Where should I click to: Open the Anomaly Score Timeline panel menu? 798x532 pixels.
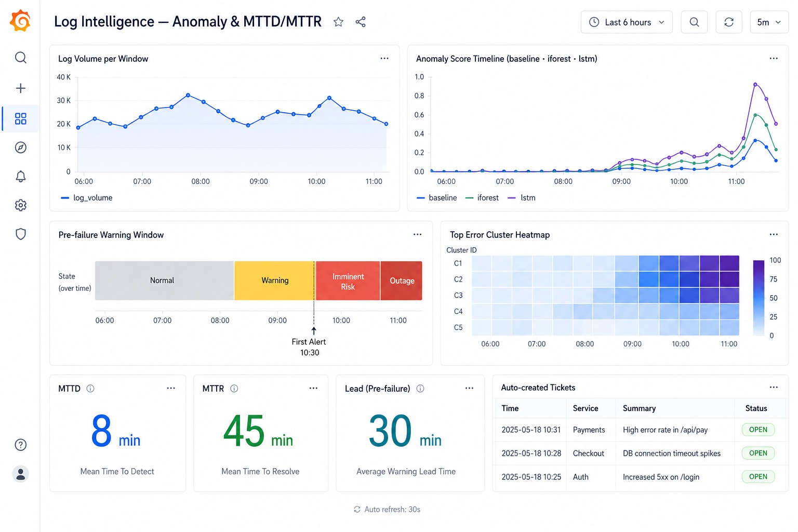(774, 58)
